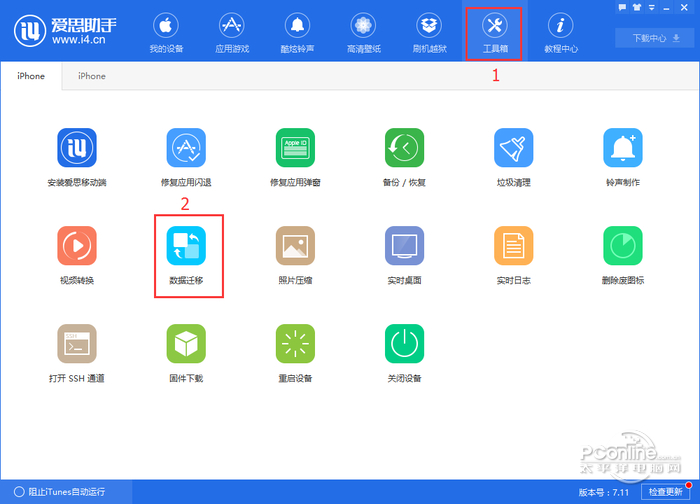Click the 版本号 : 7.11 version text
This screenshot has width=700, height=504.
(x=604, y=492)
